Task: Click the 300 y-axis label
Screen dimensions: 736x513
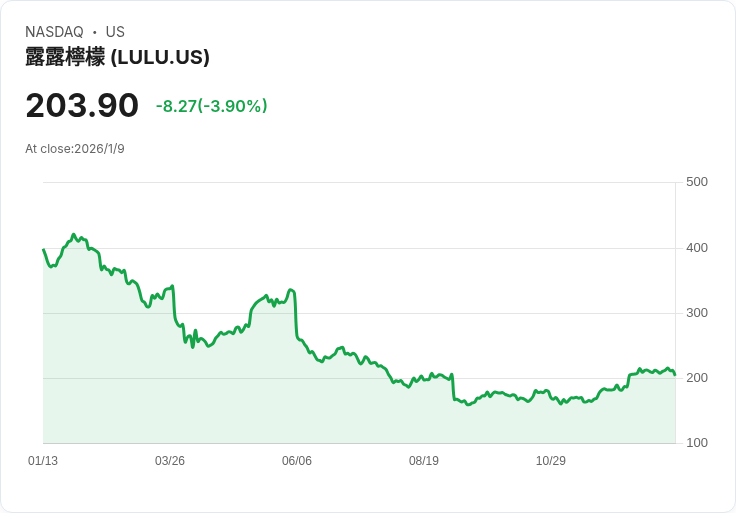Action: point(697,313)
